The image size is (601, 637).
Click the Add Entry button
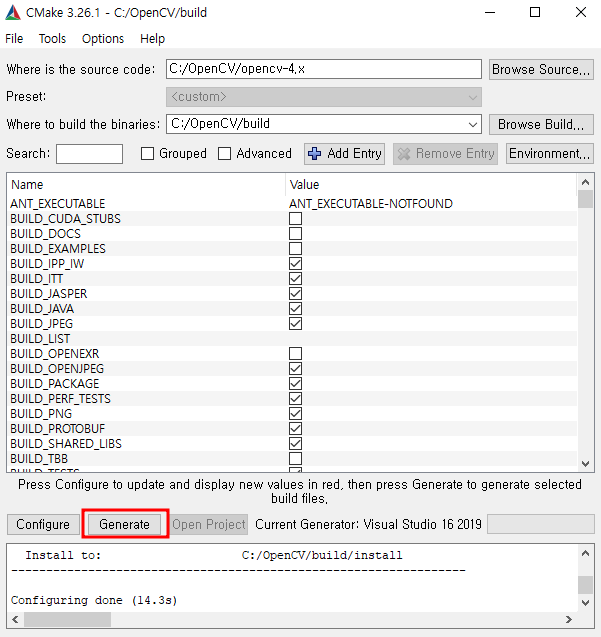pos(344,154)
